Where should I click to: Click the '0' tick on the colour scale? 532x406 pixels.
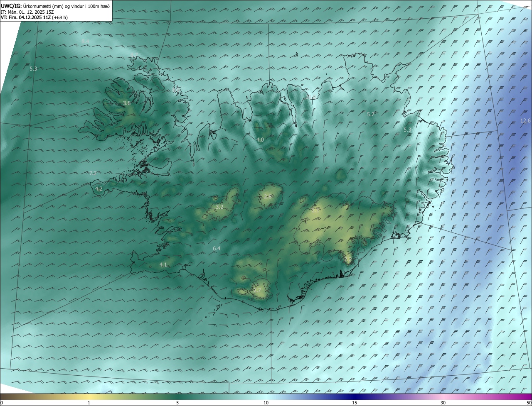click(x=2, y=403)
